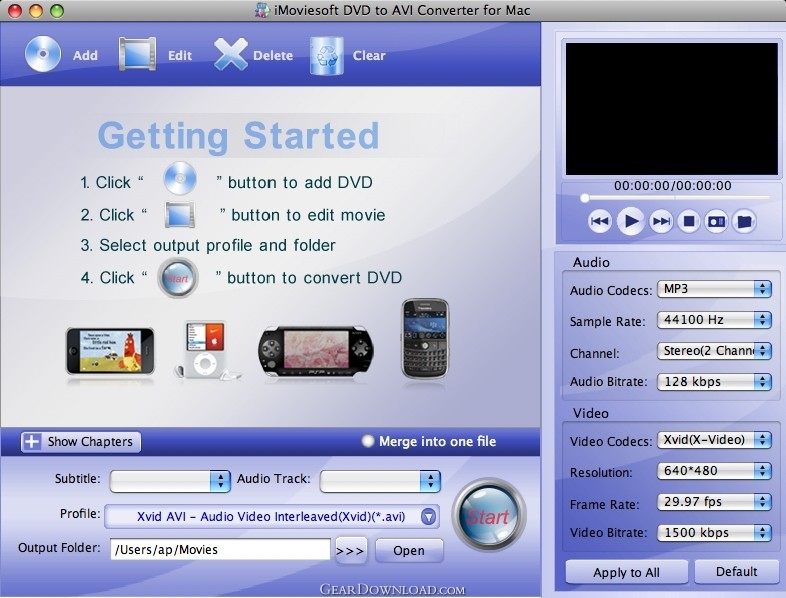Open the snapshot folder icon

click(743, 221)
